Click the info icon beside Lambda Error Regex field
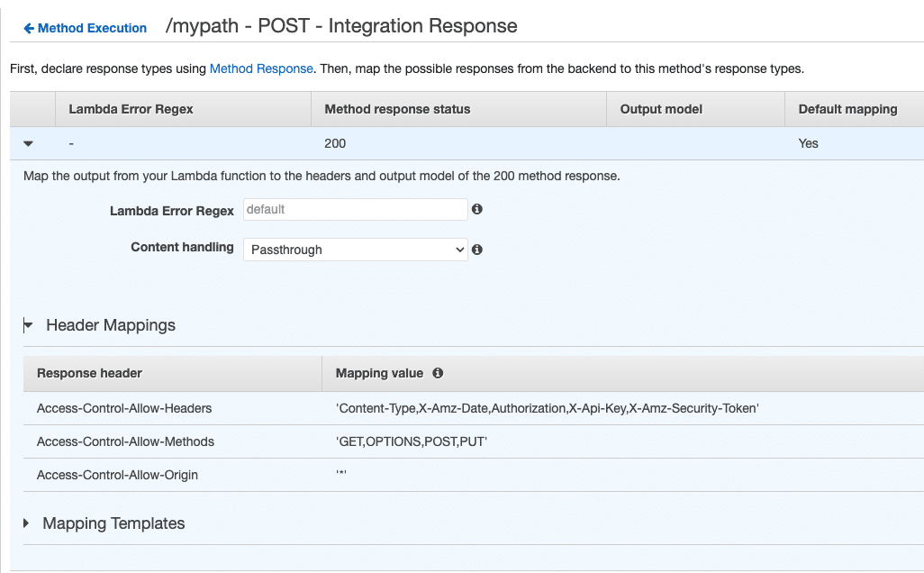Screen dimensions: 924x573 [x=477, y=209]
